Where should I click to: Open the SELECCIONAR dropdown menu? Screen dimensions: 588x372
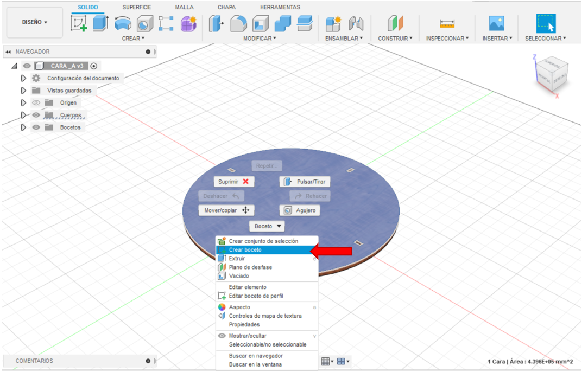545,38
